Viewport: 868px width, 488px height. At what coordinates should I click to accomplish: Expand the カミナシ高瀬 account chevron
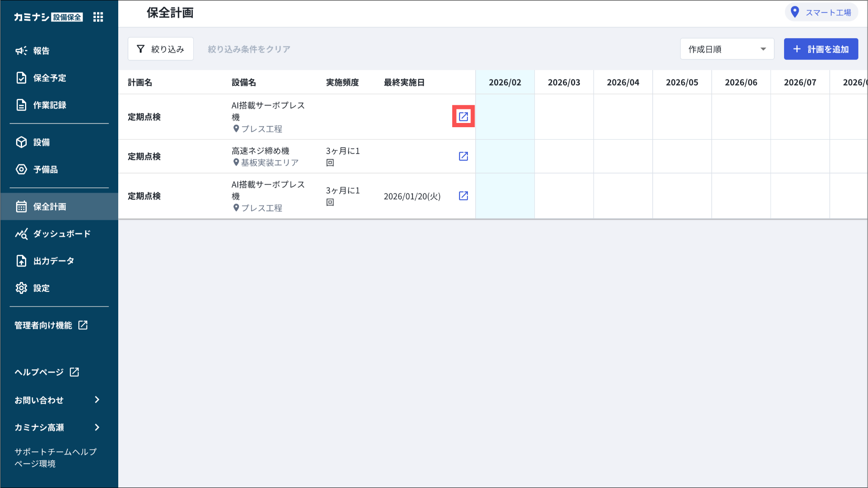pyautogui.click(x=97, y=427)
